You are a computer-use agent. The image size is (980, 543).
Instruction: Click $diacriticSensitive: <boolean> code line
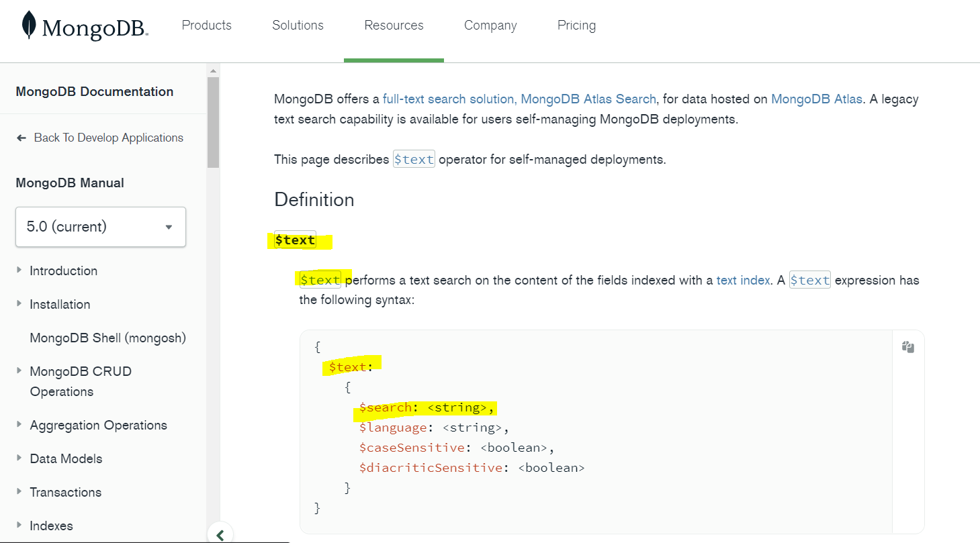pyautogui.click(x=472, y=468)
